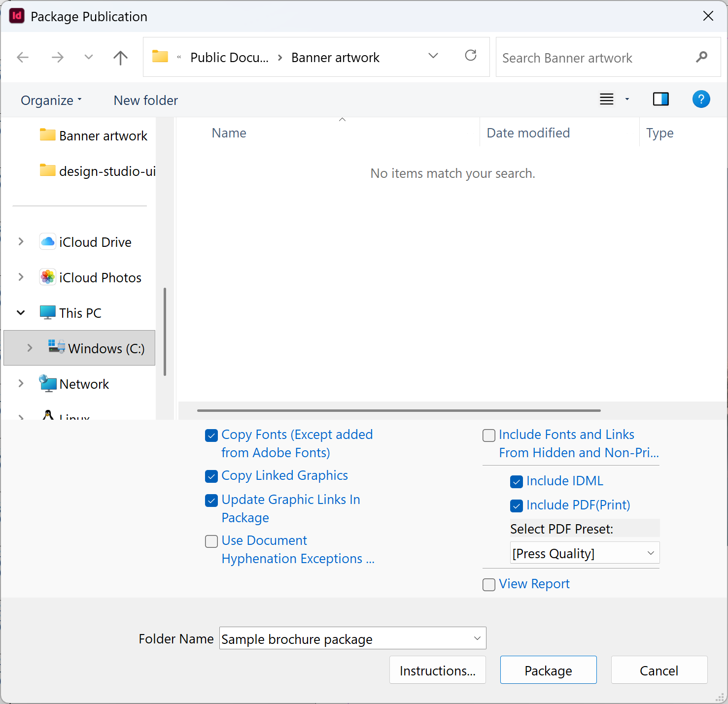Expand the iCloud Drive tree node

coord(21,241)
